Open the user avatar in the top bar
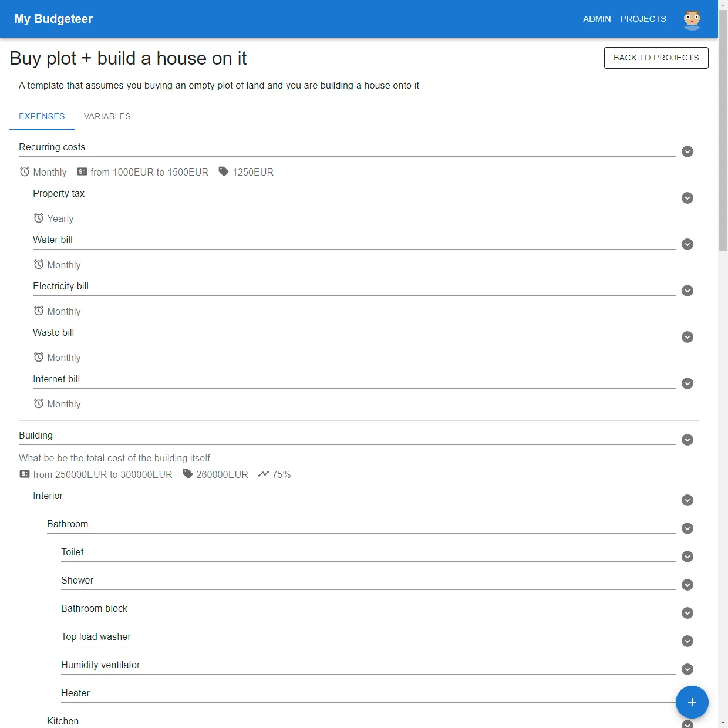Image resolution: width=728 pixels, height=728 pixels. (x=692, y=19)
